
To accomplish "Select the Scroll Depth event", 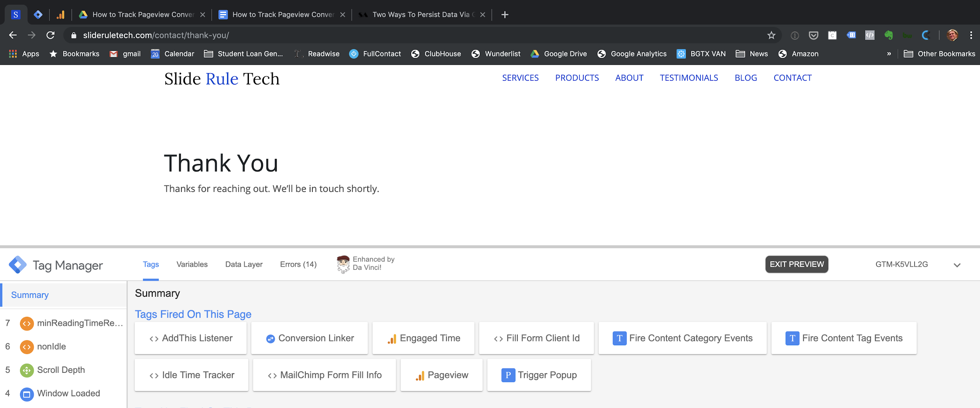I will [x=61, y=370].
